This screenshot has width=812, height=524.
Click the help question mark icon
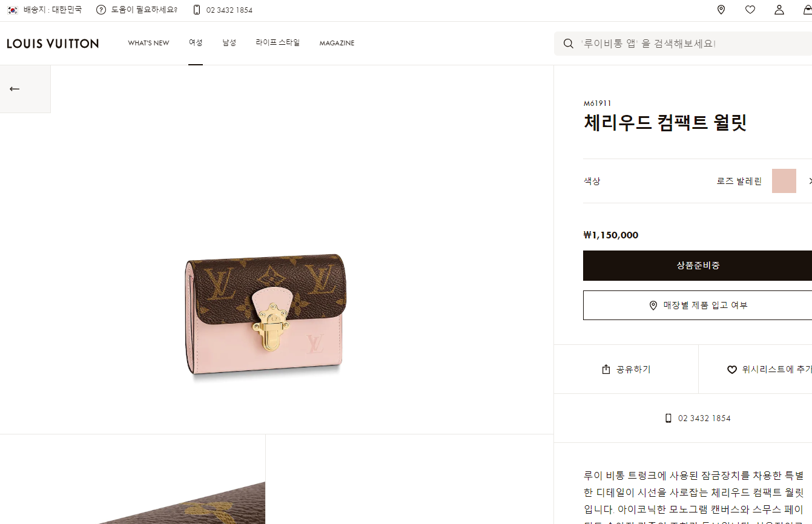(101, 10)
